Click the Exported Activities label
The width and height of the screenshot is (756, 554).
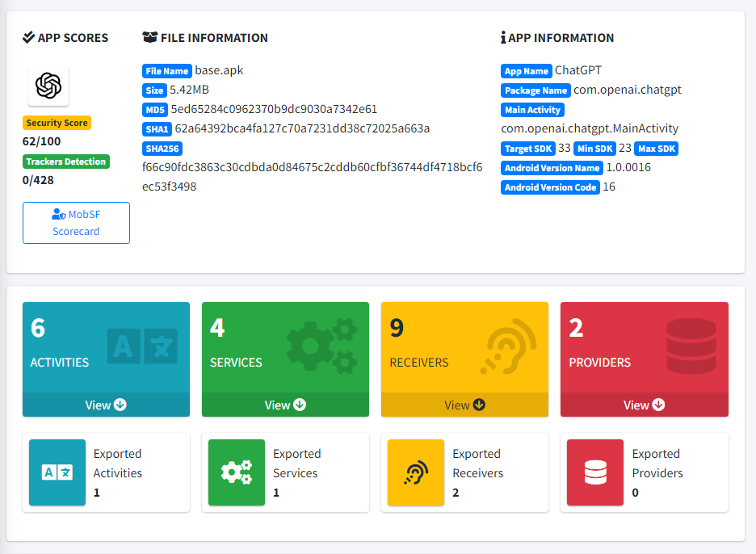(118, 464)
